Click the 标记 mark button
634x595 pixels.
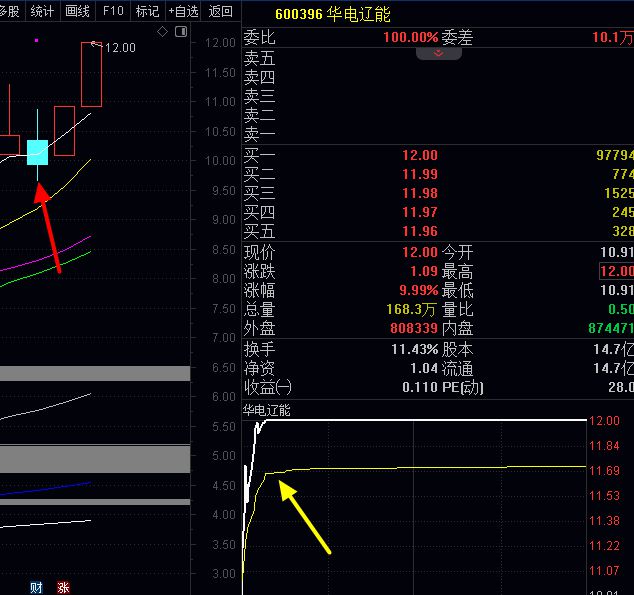[148, 11]
